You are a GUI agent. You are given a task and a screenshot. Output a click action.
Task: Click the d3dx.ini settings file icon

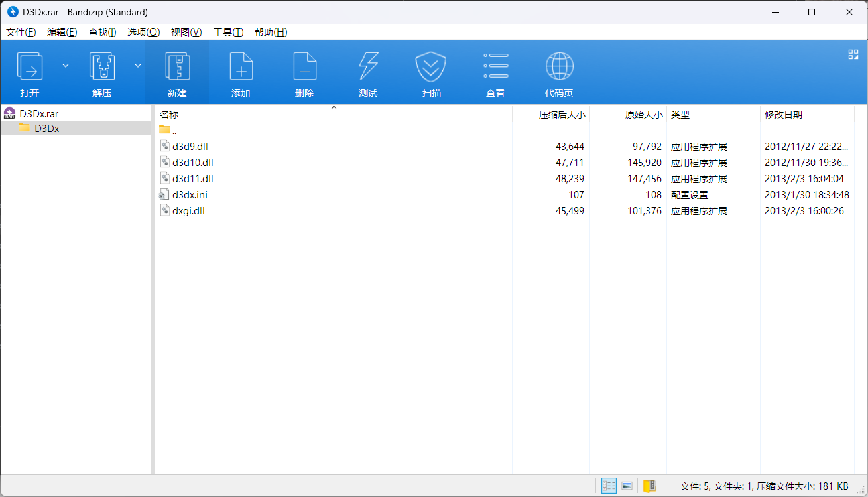[165, 194]
